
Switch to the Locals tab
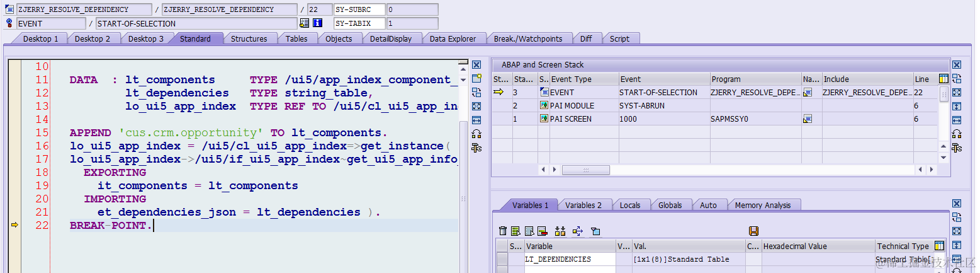(630, 205)
